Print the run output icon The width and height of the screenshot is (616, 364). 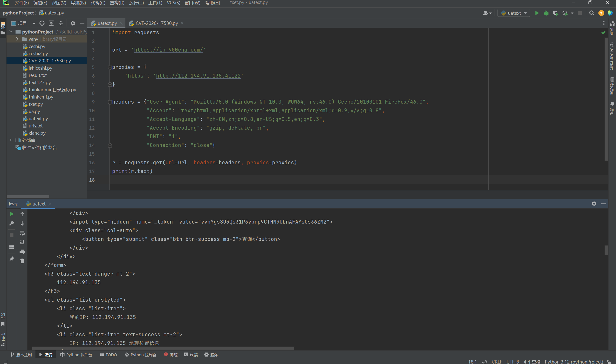coord(22,252)
